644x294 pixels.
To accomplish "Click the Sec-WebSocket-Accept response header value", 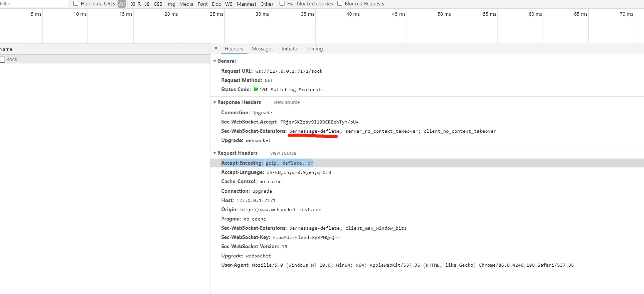I will point(319,122).
